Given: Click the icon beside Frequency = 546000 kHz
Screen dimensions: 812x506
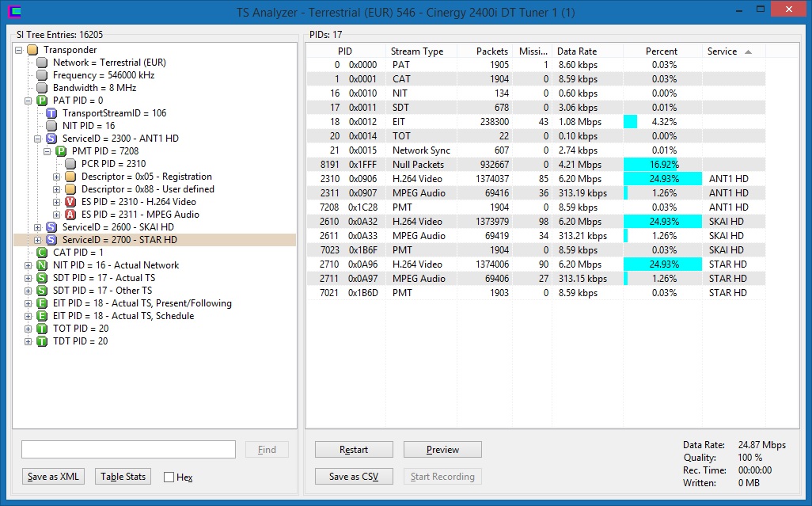Looking at the screenshot, I should tap(42, 75).
